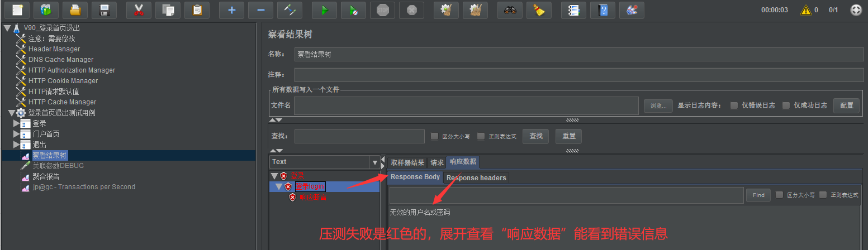868x250 pixels.
Task: Expand the 门户首页 controller node
Action: click(16, 134)
